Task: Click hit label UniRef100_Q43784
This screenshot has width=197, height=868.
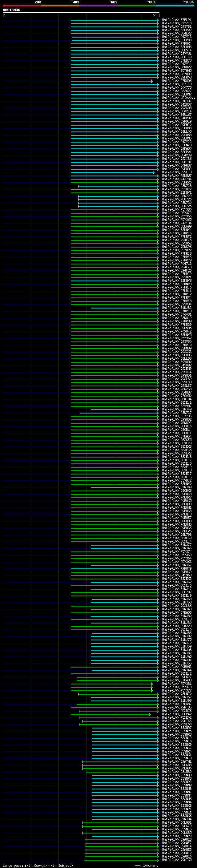Action: (x=177, y=179)
